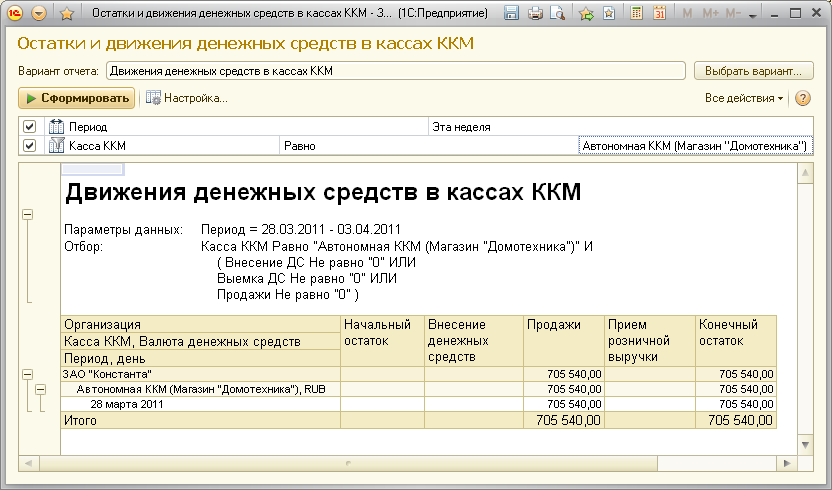Click the Касса ККМ, Валюта header cell

[x=201, y=341]
